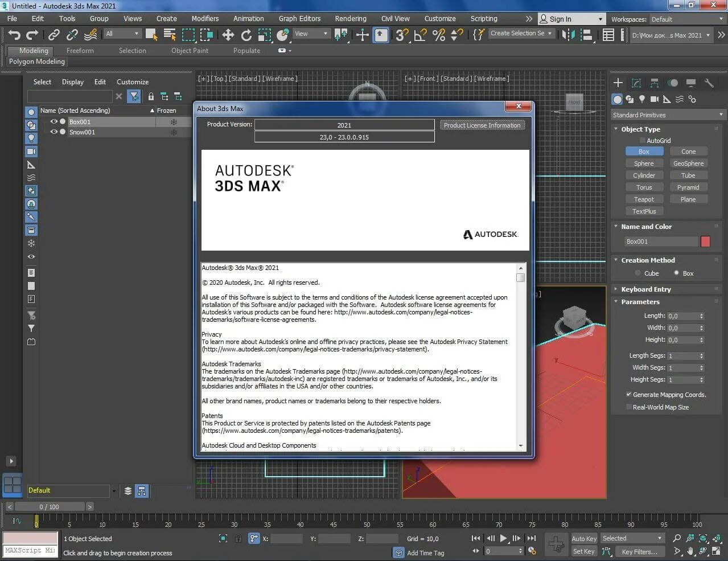Open the Create panel plus tab
Viewport: 728px width, 561px height.
(618, 83)
